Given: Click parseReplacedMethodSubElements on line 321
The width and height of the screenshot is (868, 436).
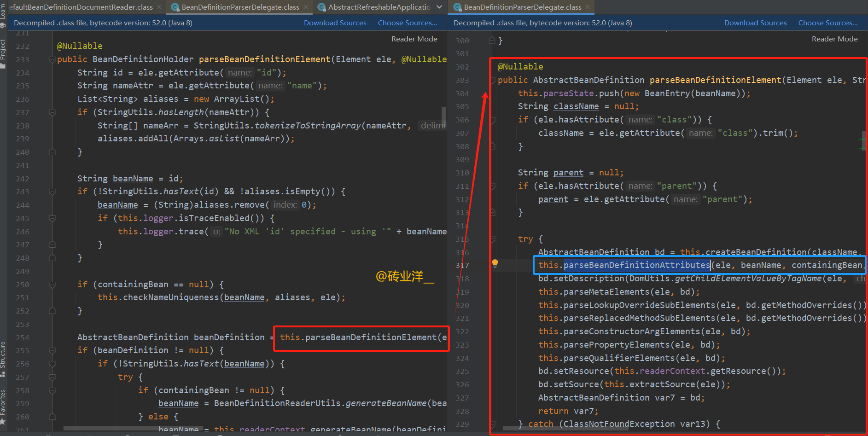Looking at the screenshot, I should [640, 318].
